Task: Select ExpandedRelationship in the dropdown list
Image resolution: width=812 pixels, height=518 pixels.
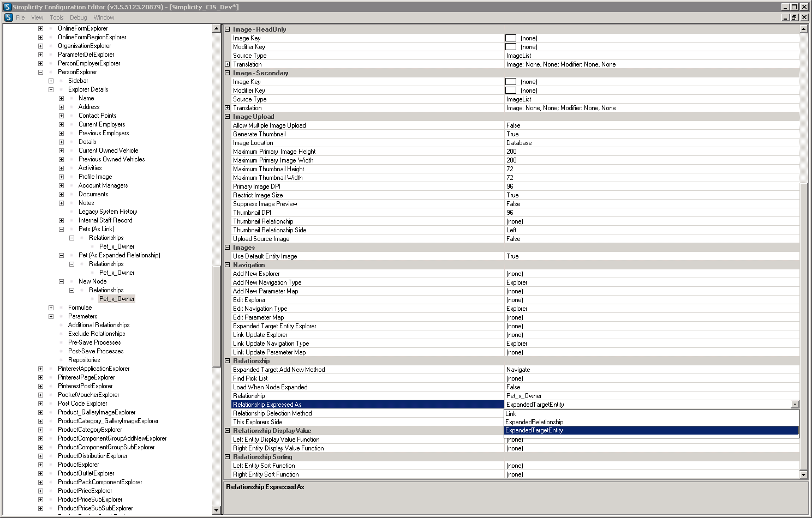Action: tap(652, 422)
